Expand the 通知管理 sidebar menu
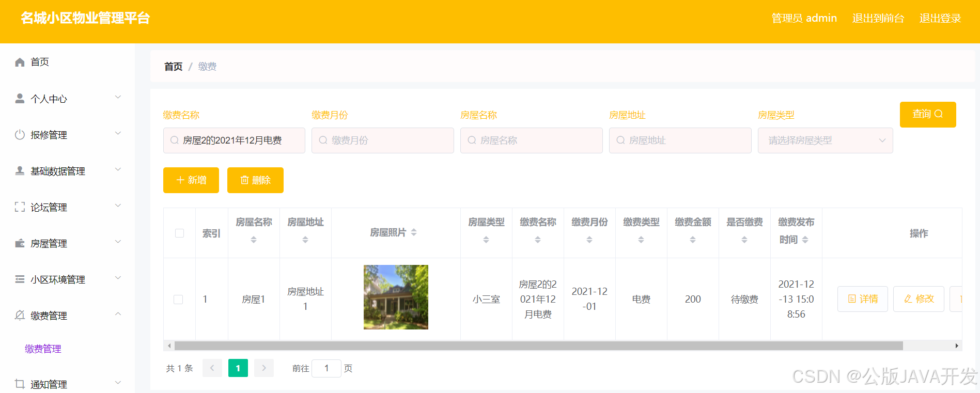This screenshot has height=393, width=980. click(118, 383)
